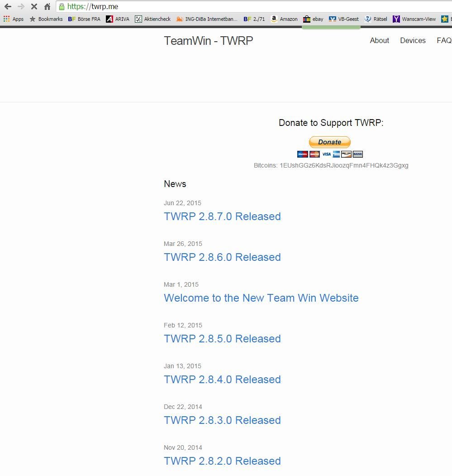Image resolution: width=452 pixels, height=476 pixels.
Task: Open TWRP 2.8.2.0 Released article
Action: point(222,461)
